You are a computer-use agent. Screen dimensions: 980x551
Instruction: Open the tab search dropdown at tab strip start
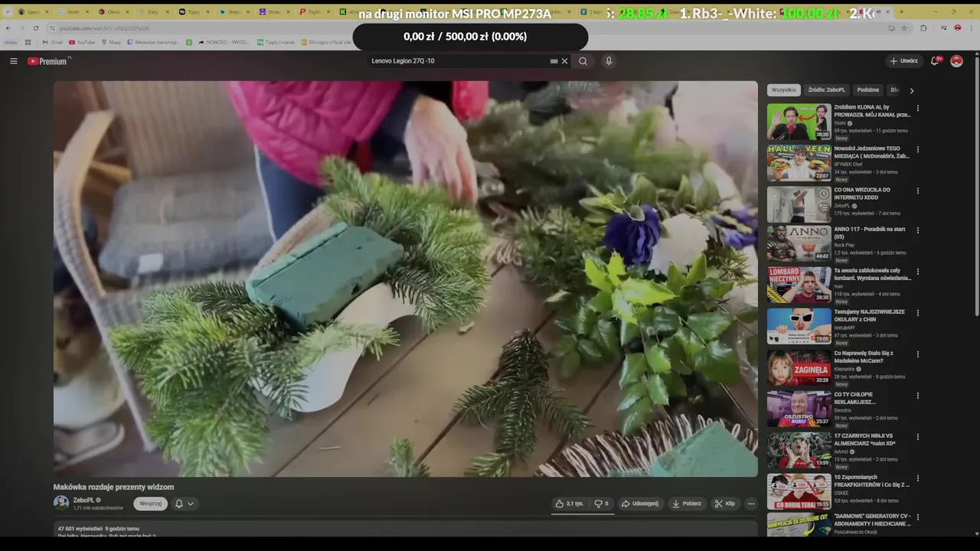click(x=8, y=11)
